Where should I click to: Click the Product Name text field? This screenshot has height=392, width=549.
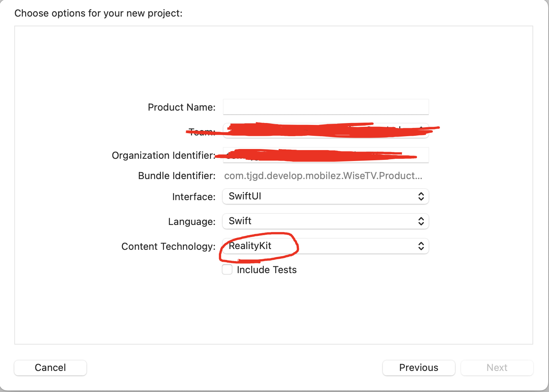click(326, 107)
